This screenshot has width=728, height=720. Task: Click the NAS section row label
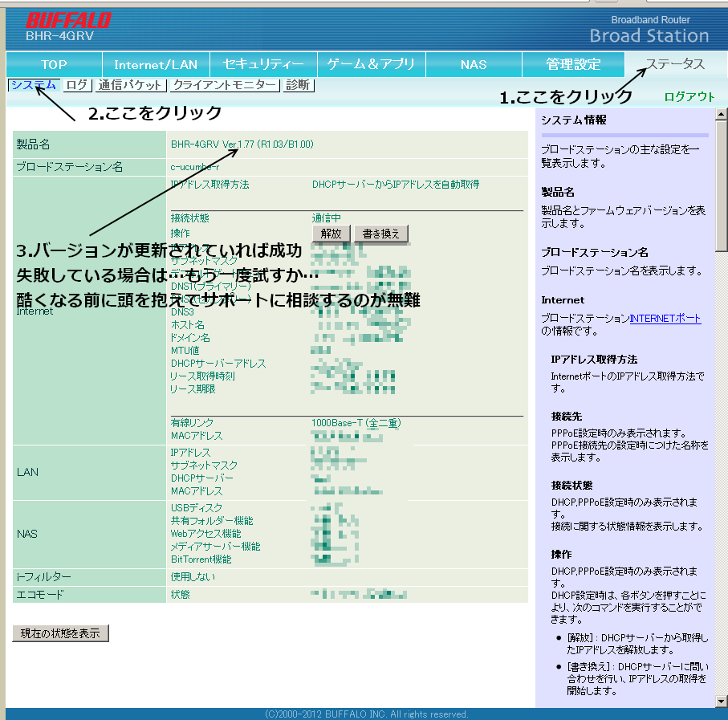tap(27, 534)
